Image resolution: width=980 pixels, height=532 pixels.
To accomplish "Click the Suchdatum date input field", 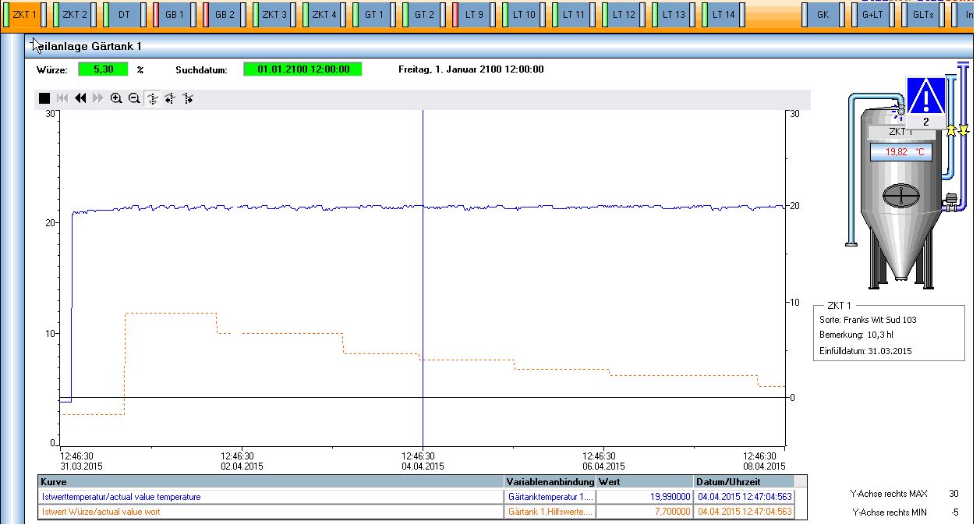I will [302, 69].
